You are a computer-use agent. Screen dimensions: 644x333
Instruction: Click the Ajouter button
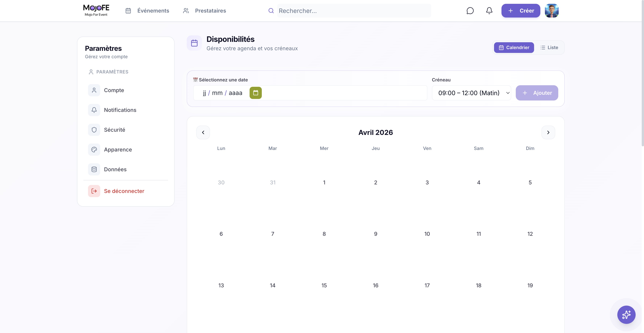point(537,93)
